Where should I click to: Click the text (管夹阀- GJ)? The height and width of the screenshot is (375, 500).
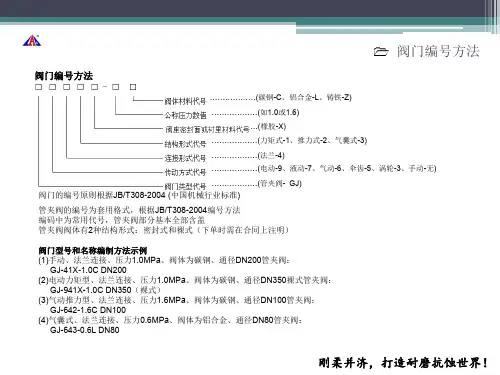tap(280, 183)
